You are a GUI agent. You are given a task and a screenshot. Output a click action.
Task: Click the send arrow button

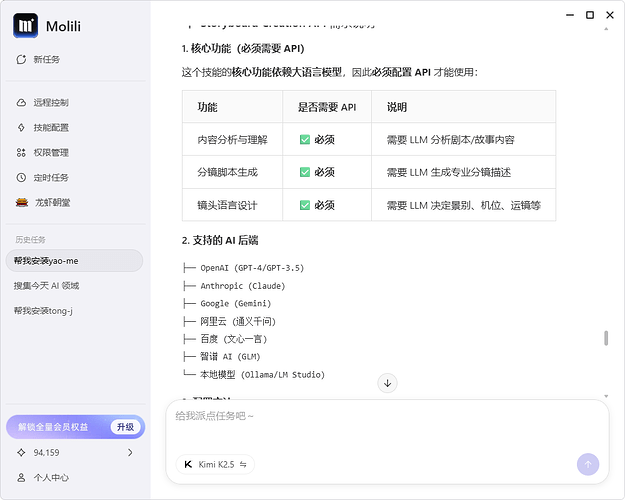click(588, 465)
